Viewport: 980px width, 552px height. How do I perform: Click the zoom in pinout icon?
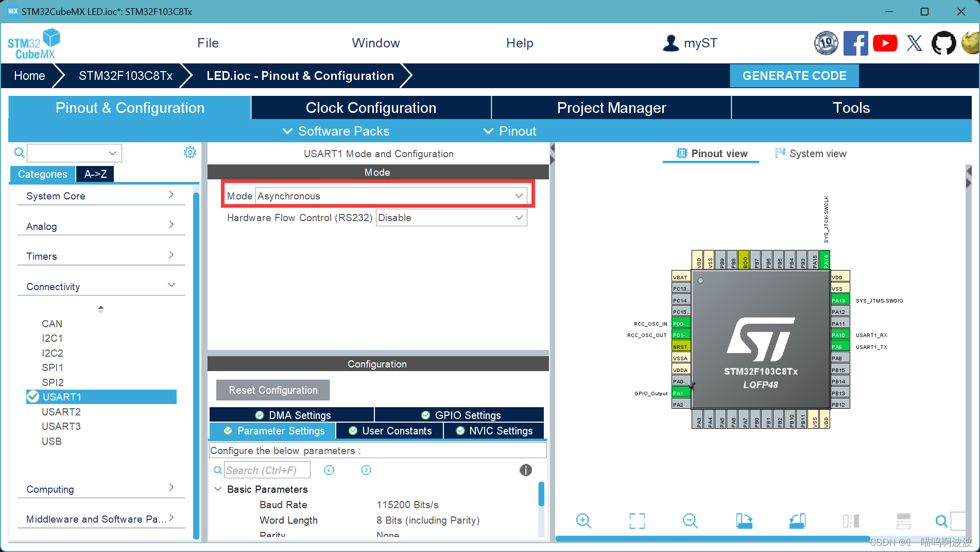[x=583, y=521]
